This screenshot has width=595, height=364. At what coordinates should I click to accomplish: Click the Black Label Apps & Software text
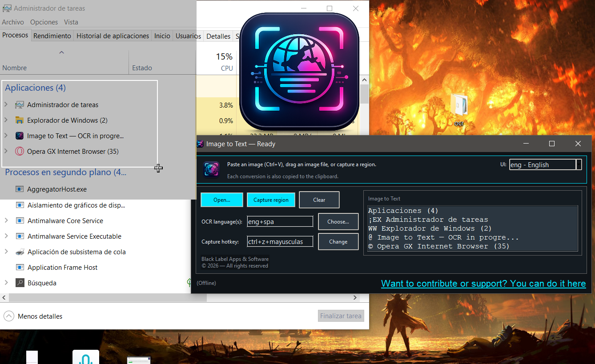(x=235, y=259)
